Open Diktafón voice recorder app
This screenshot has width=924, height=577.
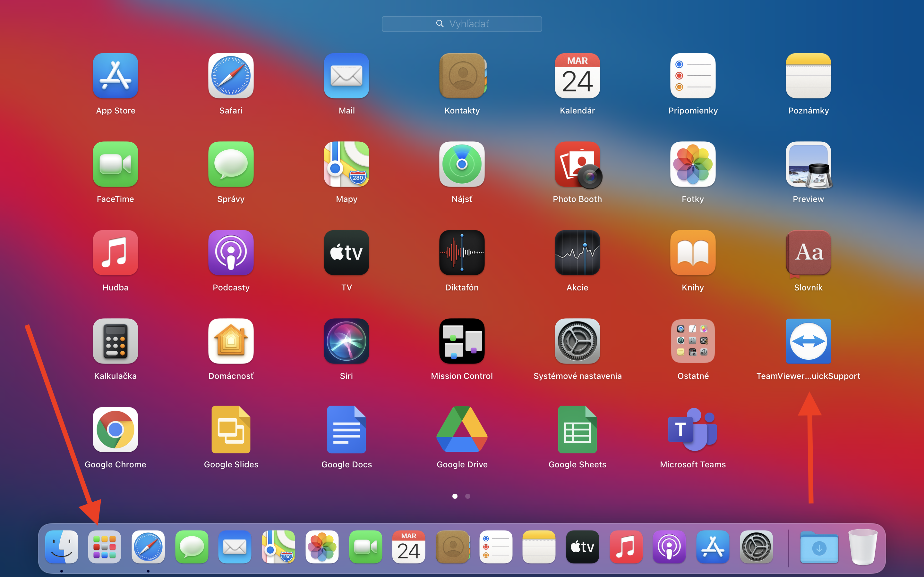click(462, 253)
